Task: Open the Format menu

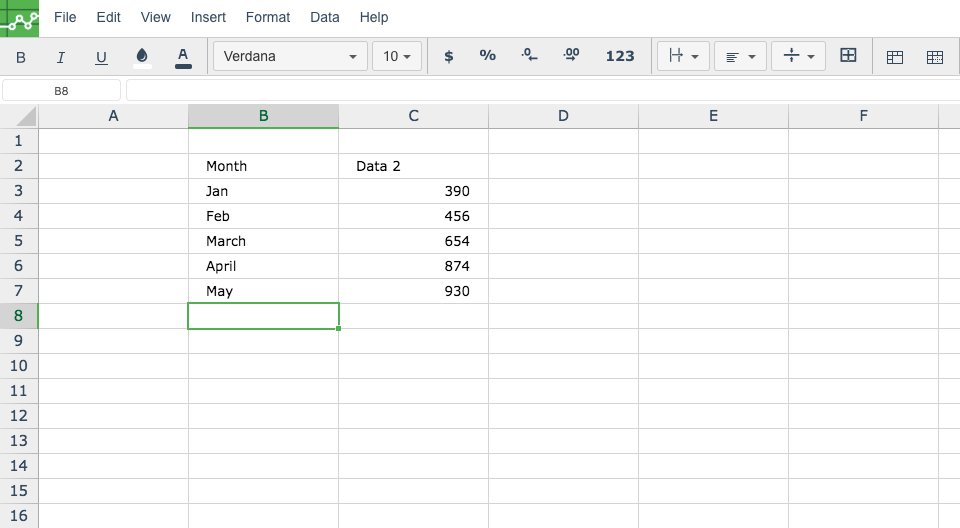Action: point(268,17)
